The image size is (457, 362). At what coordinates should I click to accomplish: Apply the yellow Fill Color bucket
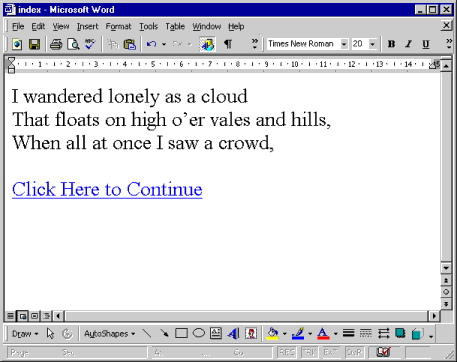pyautogui.click(x=273, y=334)
